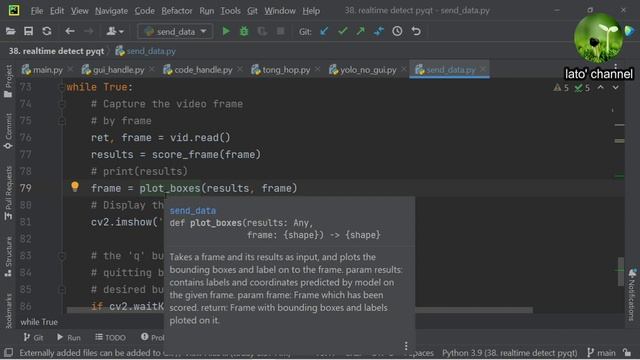Navigate back with the left arrow

70,31
